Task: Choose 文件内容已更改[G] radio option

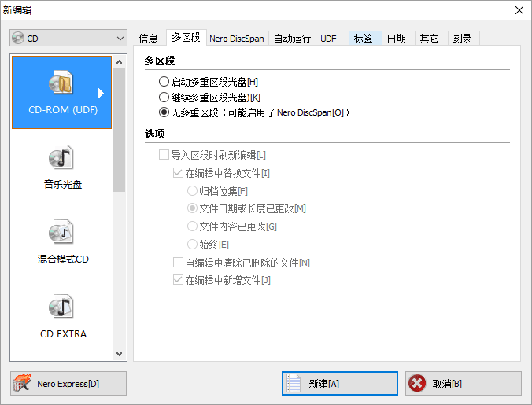Action: click(x=192, y=226)
